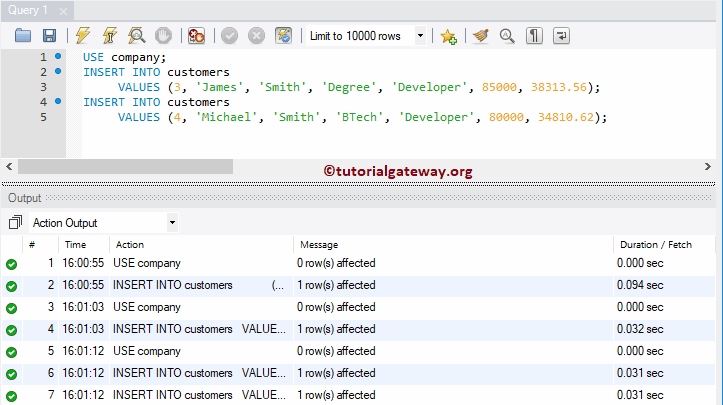Click the Beautify query broom icon
Image resolution: width=723 pixels, height=405 pixels.
tap(481, 36)
